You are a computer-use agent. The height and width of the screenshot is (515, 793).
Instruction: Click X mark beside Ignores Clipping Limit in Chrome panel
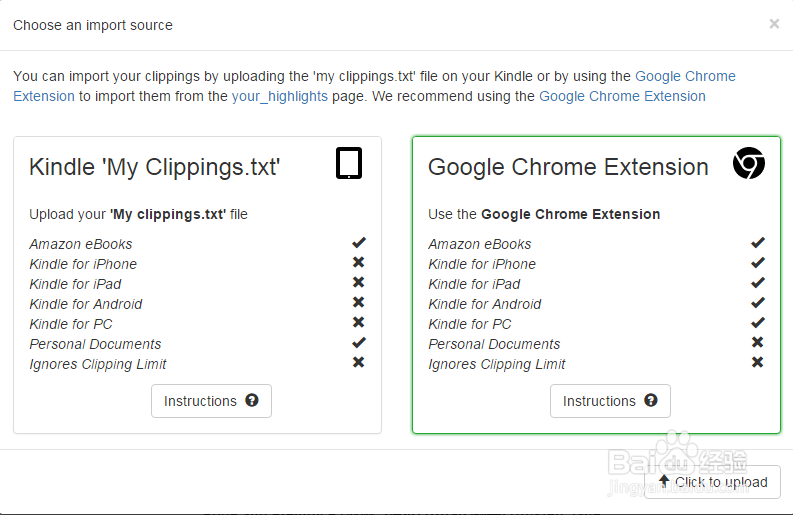pos(758,362)
